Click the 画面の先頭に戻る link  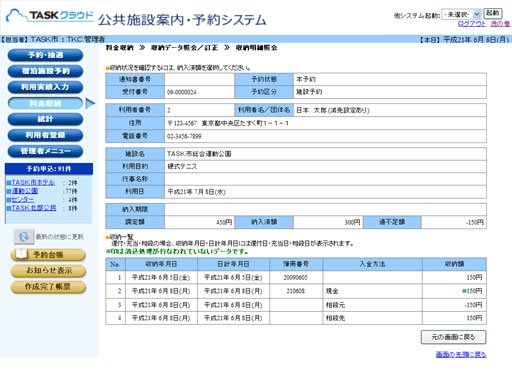(461, 355)
